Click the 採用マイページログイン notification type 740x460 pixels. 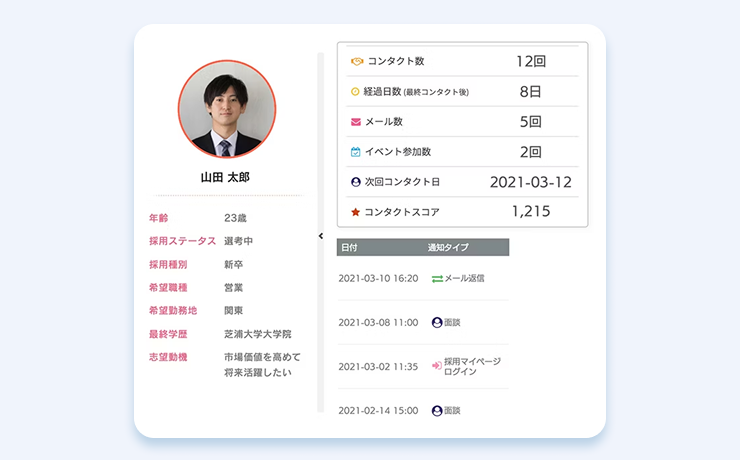[472, 367]
